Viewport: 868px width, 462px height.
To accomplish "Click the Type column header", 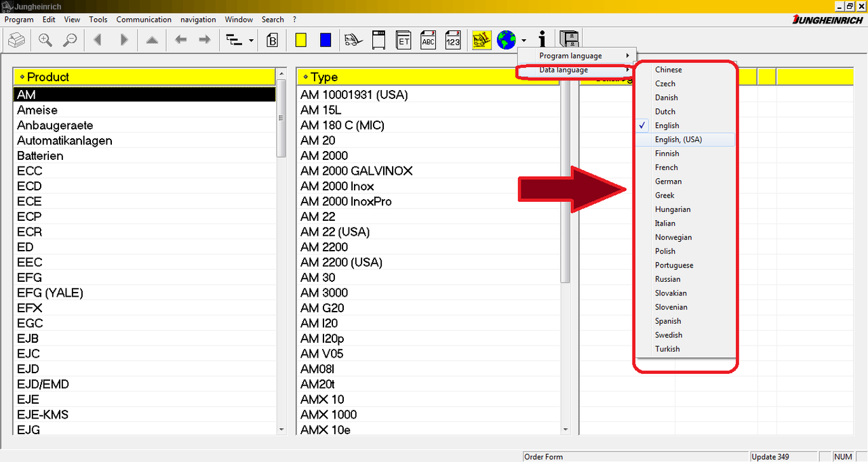I will pos(428,77).
